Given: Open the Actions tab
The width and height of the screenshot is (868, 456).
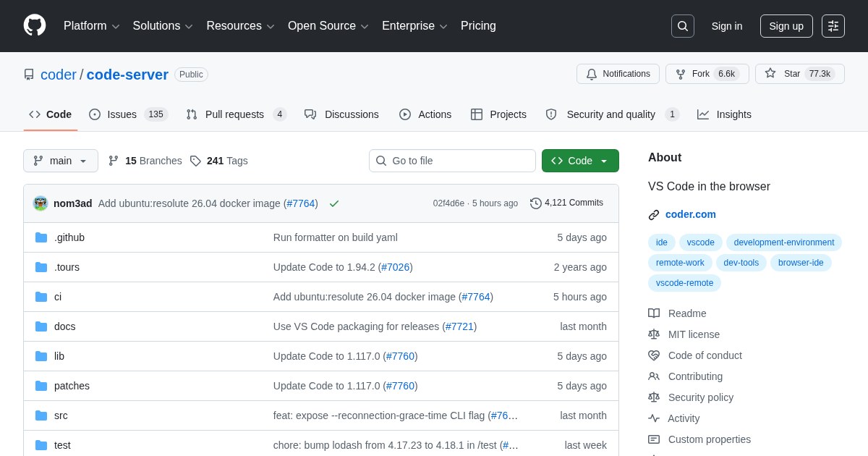Looking at the screenshot, I should (425, 114).
